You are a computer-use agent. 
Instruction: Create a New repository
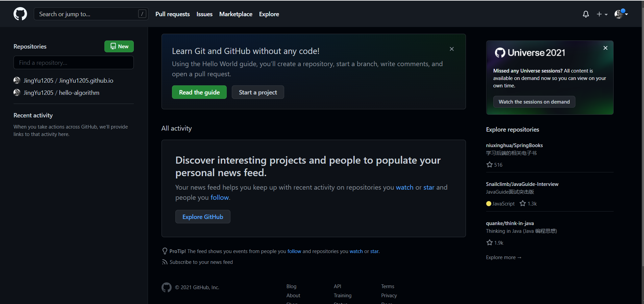(119, 47)
